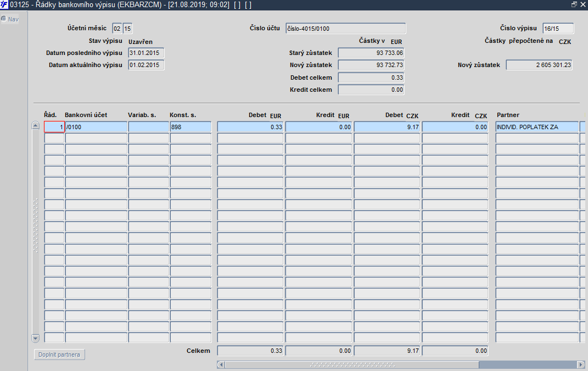
Task: Click Kredit CZK cell 0.00 in row 1
Action: (455, 127)
